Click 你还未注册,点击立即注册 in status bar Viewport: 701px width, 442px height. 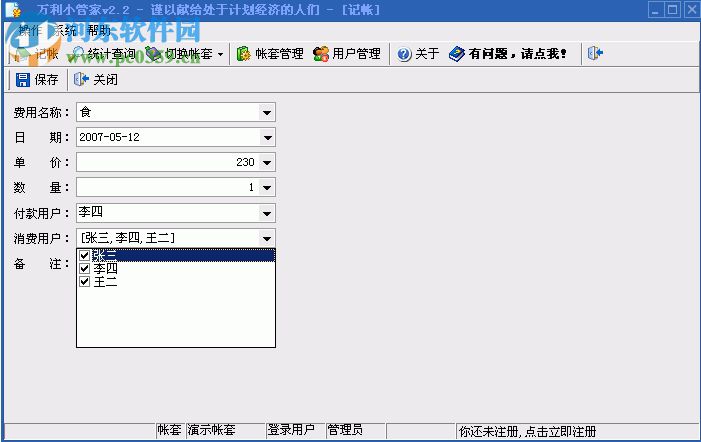528,431
